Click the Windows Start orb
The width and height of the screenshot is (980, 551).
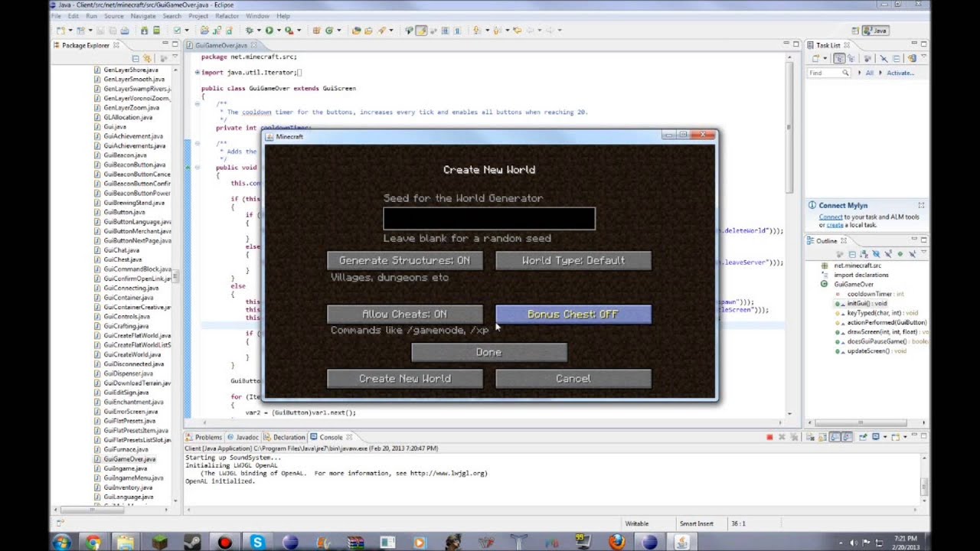click(x=61, y=543)
